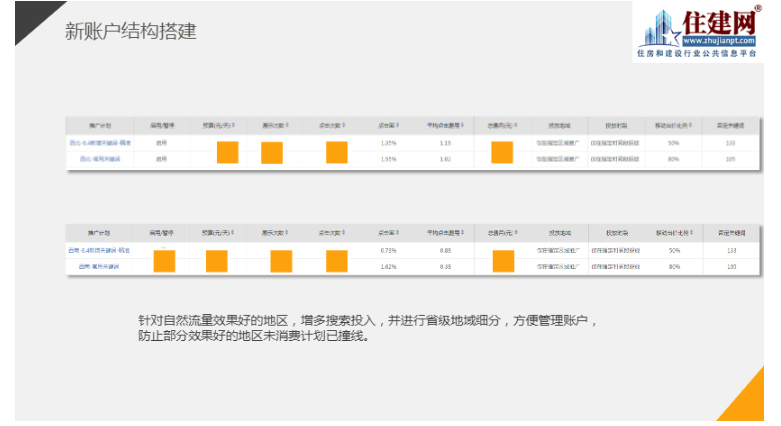The width and height of the screenshot is (781, 426).
Task: Click the 新账户结构搭建 slide title
Action: (x=130, y=31)
